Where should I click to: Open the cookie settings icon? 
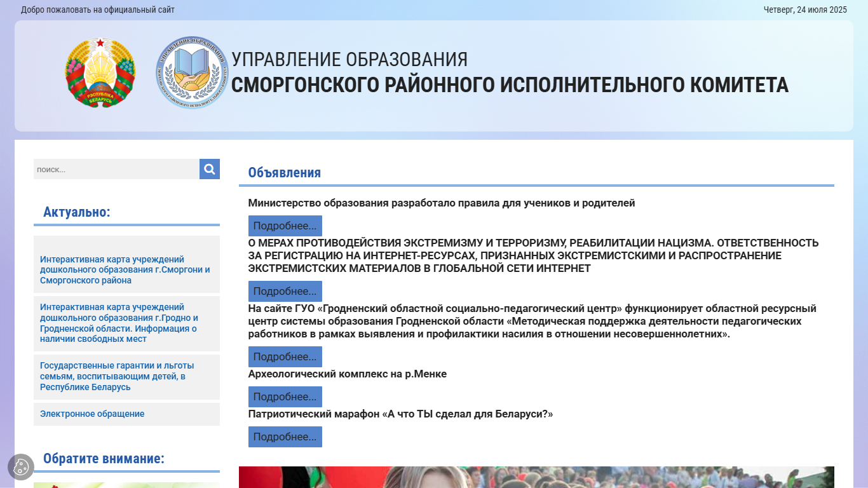pos(21,467)
